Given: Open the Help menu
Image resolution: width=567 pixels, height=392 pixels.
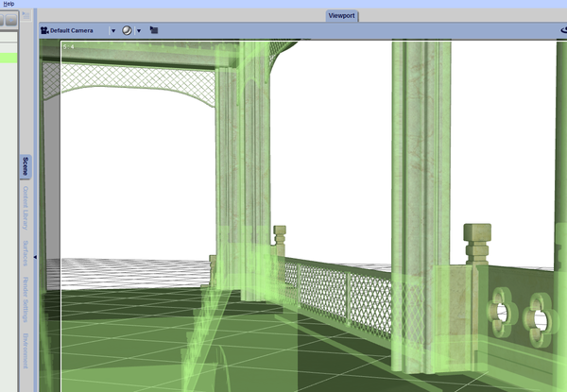Looking at the screenshot, I should click(x=9, y=4).
